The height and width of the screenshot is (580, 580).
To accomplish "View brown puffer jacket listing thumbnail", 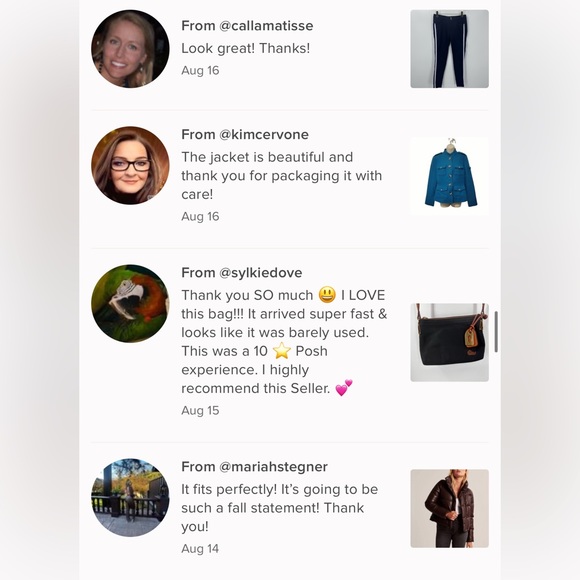I will (449, 508).
